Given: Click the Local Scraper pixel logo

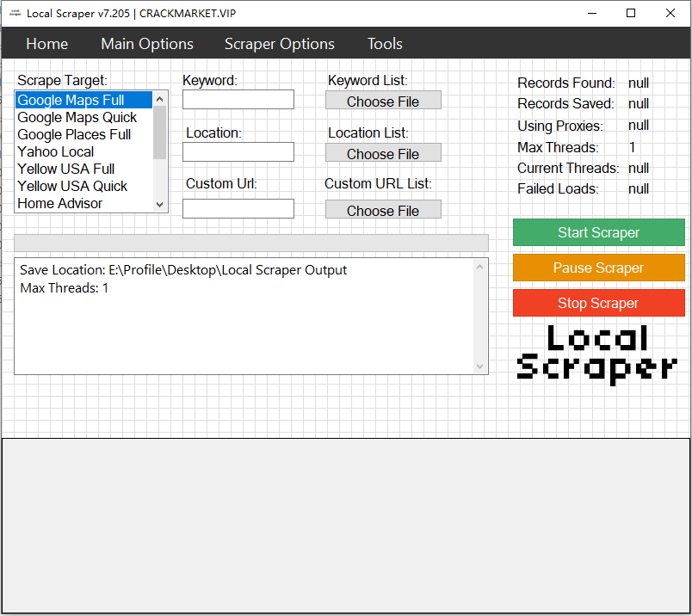Looking at the screenshot, I should (x=597, y=354).
